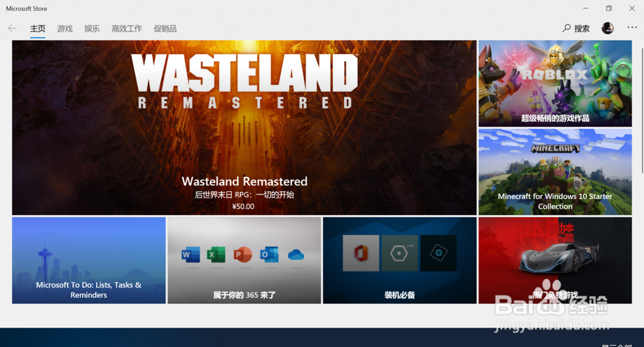The height and width of the screenshot is (347, 644).
Task: Open the 促销品 tab
Action: (165, 29)
